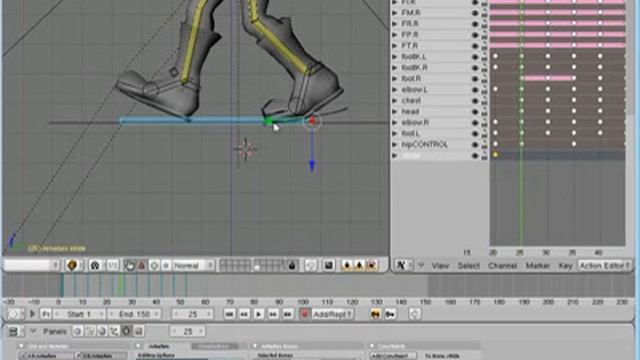640x360 pixels.
Task: Select the leftmost keyframe on footIK.L row
Action: pos(495,56)
